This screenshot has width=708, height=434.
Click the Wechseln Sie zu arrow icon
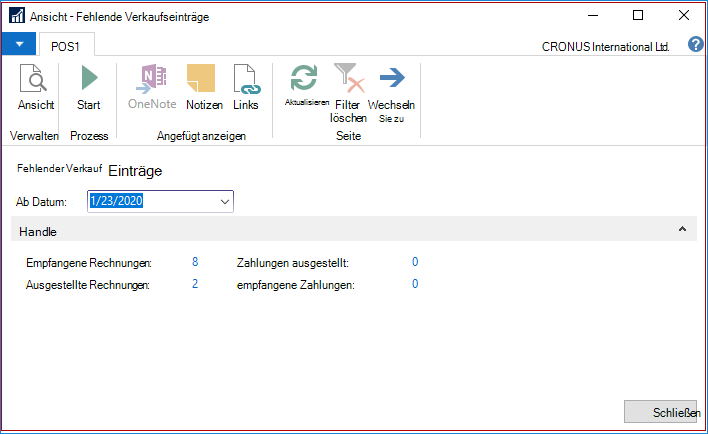tap(392, 78)
